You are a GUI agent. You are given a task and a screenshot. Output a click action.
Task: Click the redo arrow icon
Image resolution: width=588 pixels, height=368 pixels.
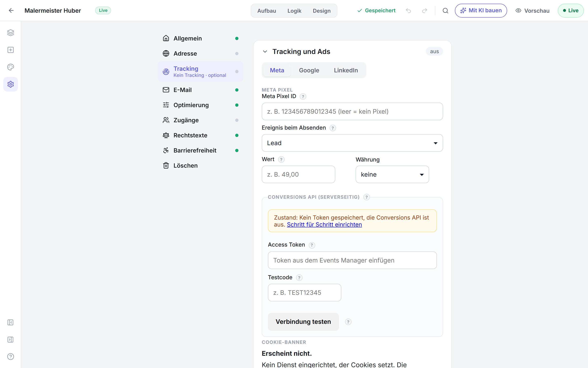click(x=424, y=10)
